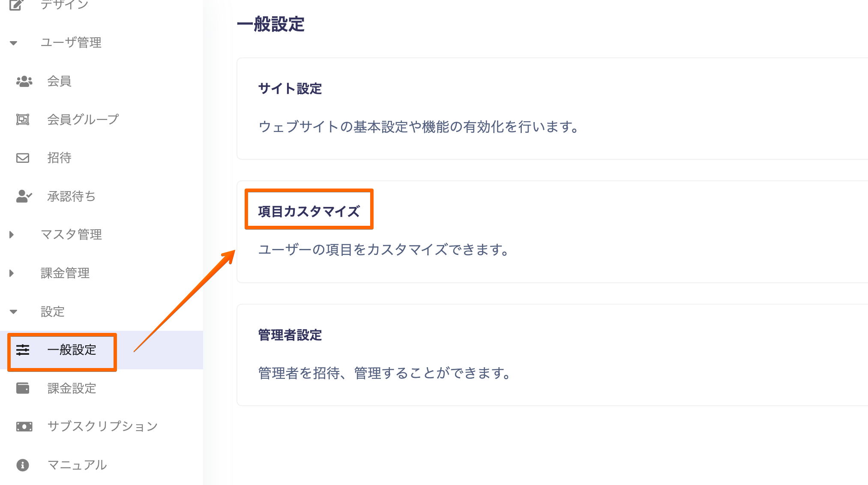Collapse the ユーザ管理 section arrow
The width and height of the screenshot is (868, 485).
pos(13,43)
